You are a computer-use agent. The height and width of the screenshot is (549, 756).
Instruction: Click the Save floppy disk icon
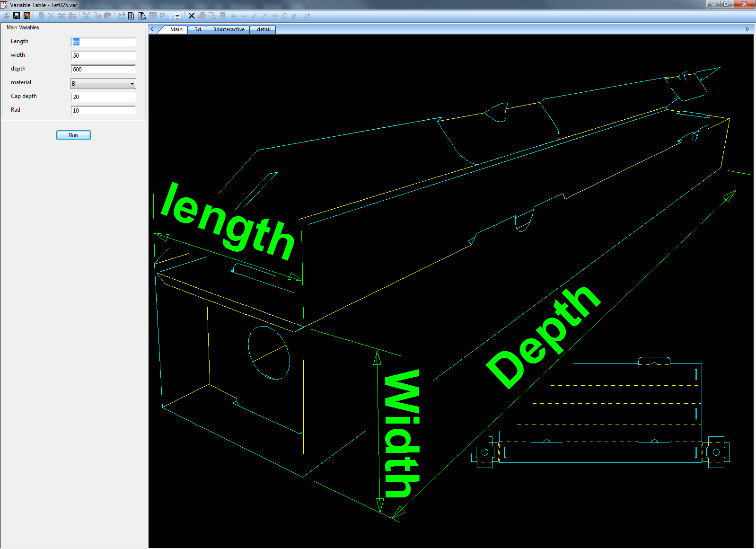tap(17, 16)
